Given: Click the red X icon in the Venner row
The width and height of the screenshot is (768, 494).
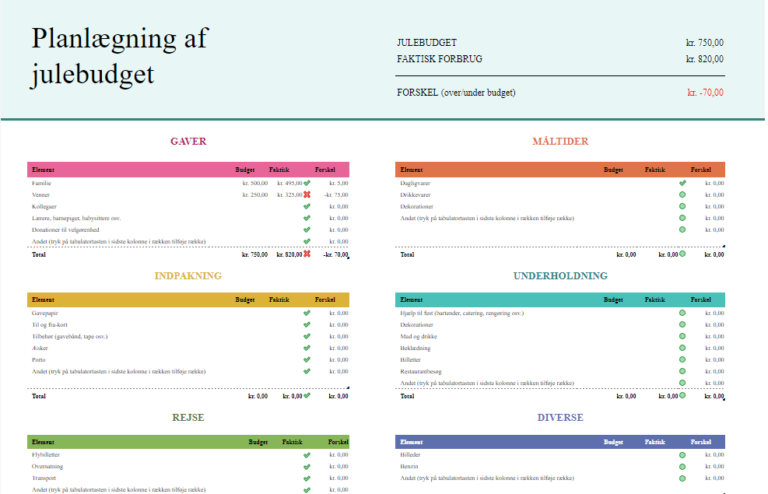Looking at the screenshot, I should click(x=307, y=195).
